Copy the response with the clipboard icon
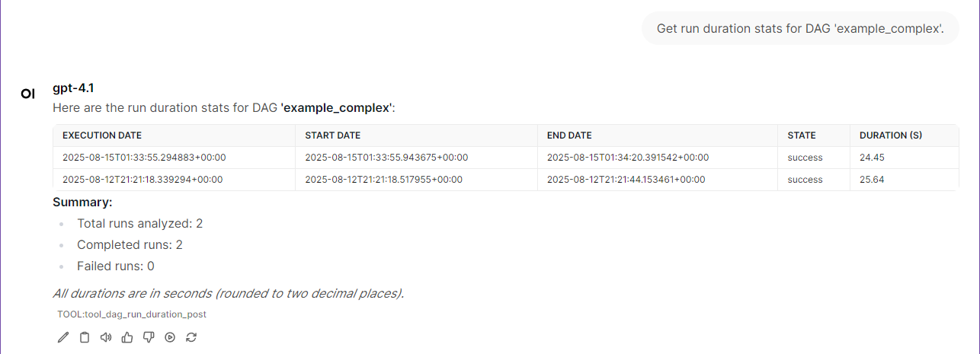Viewport: 980px width, 354px height. coord(85,337)
